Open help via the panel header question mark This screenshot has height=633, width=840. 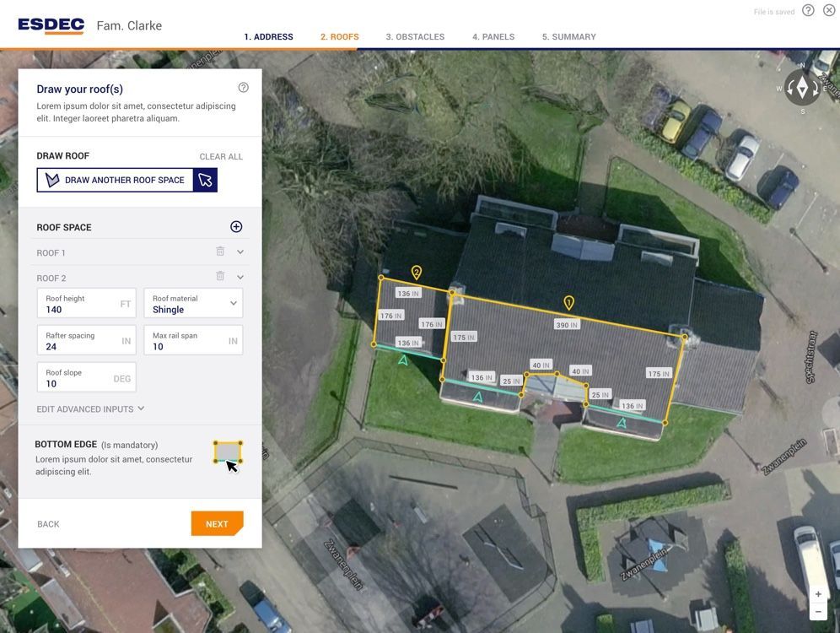(x=241, y=85)
